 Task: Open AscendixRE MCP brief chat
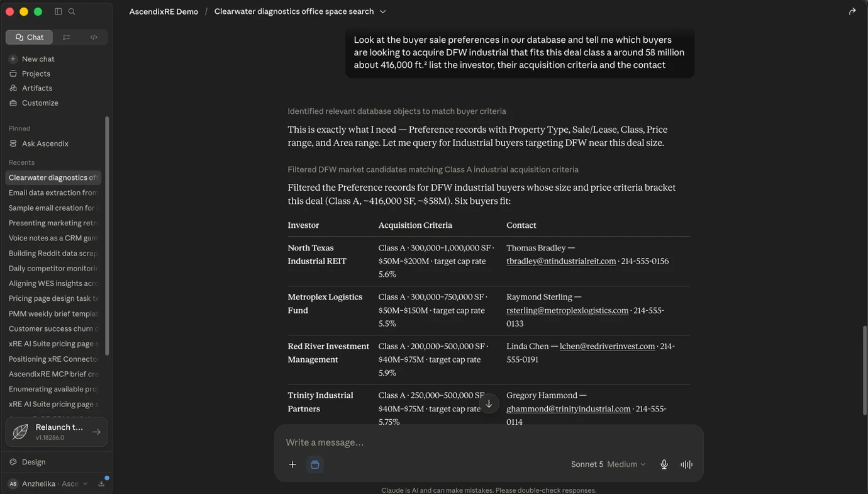(x=53, y=374)
